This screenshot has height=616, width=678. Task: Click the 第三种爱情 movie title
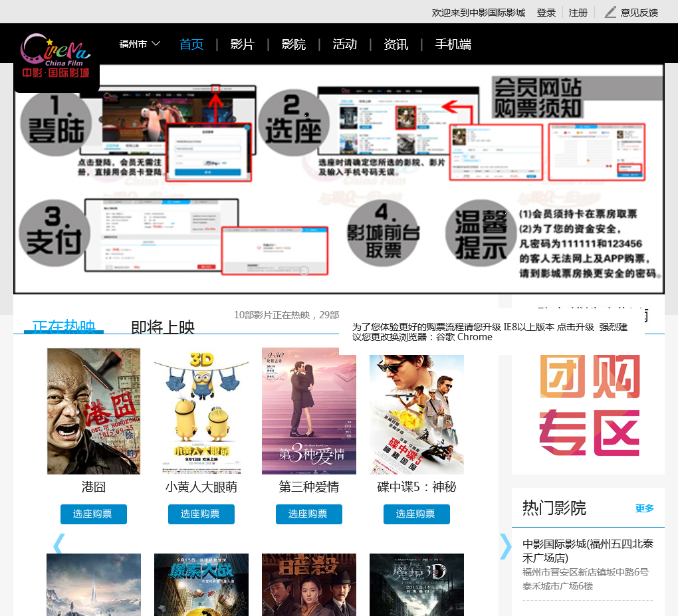coord(308,486)
